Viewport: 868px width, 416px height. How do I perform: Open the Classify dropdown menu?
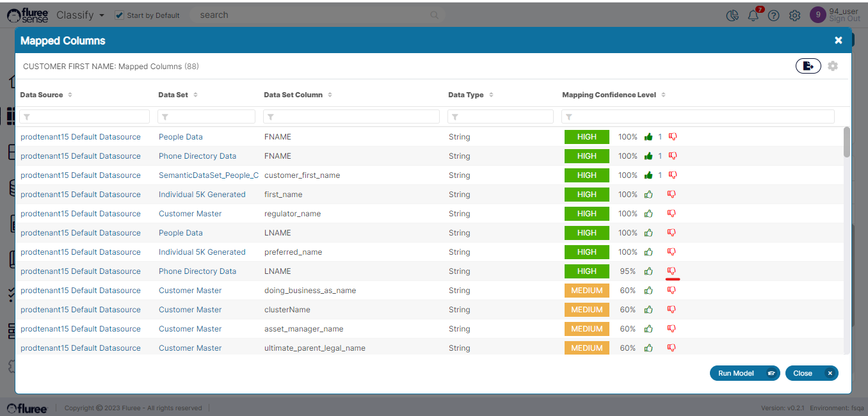80,15
